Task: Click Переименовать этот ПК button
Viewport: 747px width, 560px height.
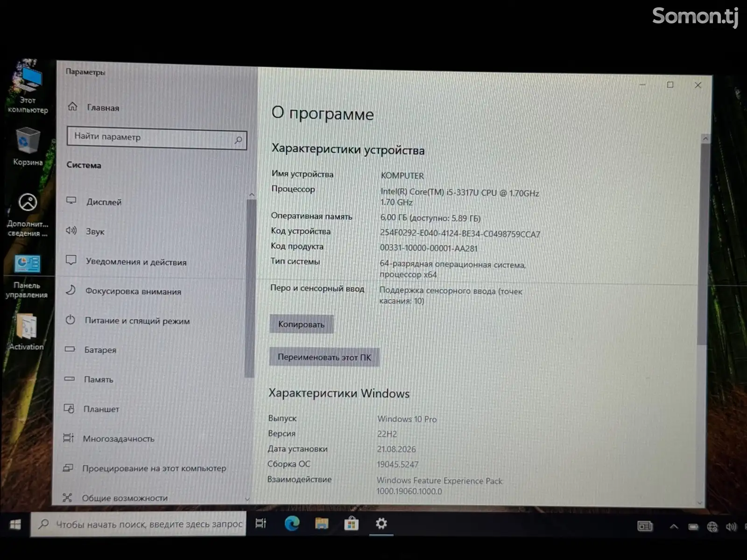Action: tap(324, 357)
